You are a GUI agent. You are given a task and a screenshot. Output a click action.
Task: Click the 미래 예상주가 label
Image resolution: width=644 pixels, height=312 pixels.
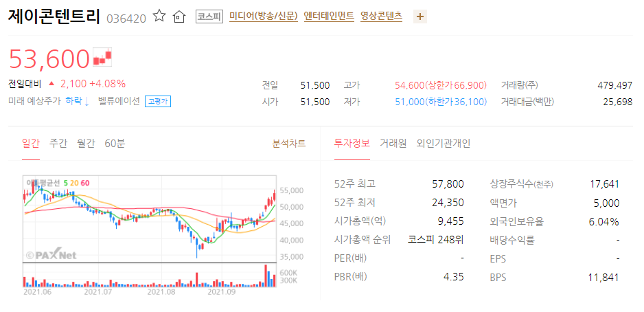coord(34,101)
